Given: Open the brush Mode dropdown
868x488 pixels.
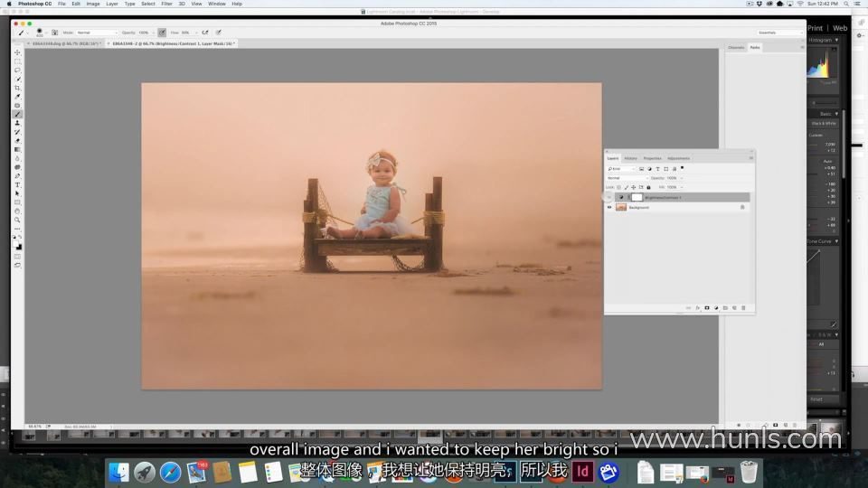Looking at the screenshot, I should tap(95, 33).
